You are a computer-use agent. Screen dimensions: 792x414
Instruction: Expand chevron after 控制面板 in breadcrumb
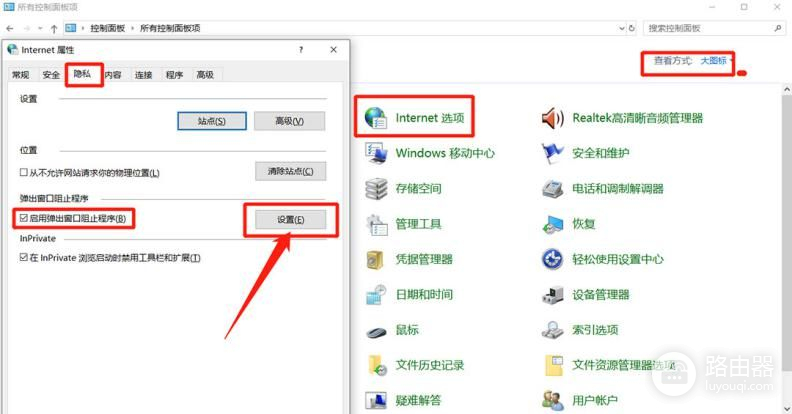click(132, 28)
